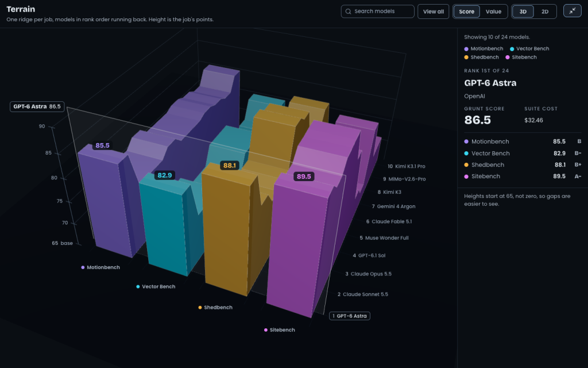This screenshot has height=368, width=588.
Task: Click the magnifier icon in the search box
Action: (x=349, y=11)
